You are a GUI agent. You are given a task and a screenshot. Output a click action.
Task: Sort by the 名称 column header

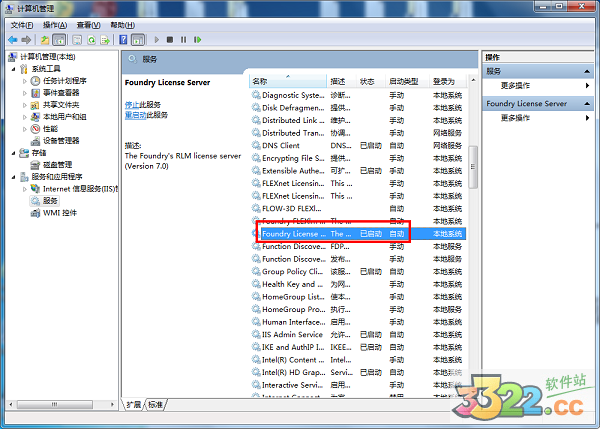pos(288,82)
